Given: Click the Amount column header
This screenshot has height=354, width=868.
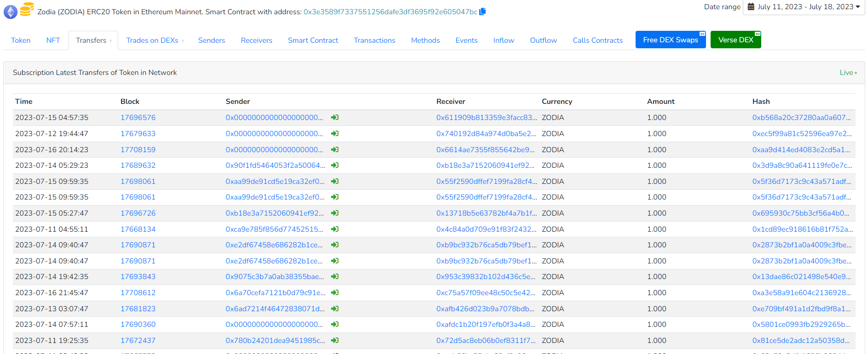Looking at the screenshot, I should click(661, 102).
